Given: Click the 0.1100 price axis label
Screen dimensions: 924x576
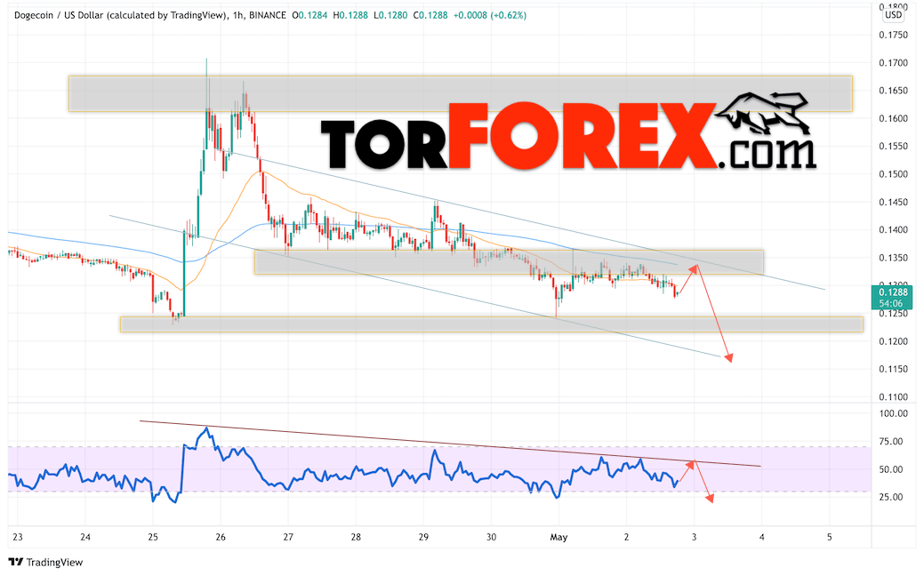Looking at the screenshot, I should coord(894,397).
